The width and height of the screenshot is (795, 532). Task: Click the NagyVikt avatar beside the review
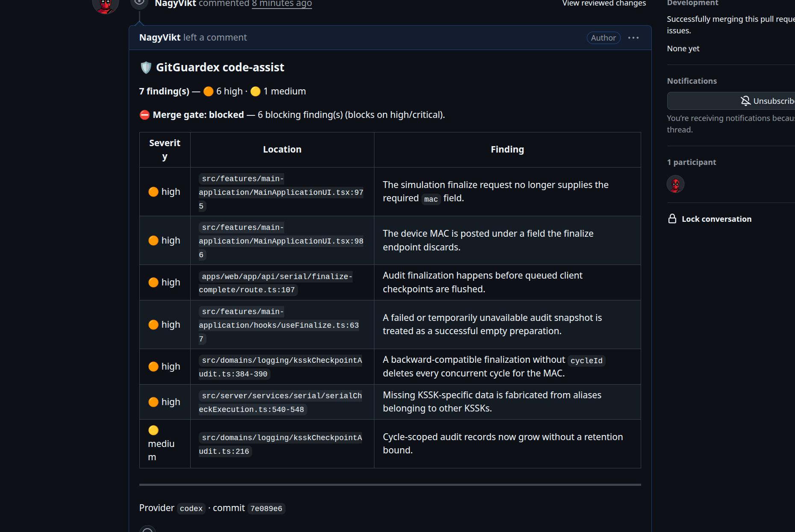coord(105,5)
